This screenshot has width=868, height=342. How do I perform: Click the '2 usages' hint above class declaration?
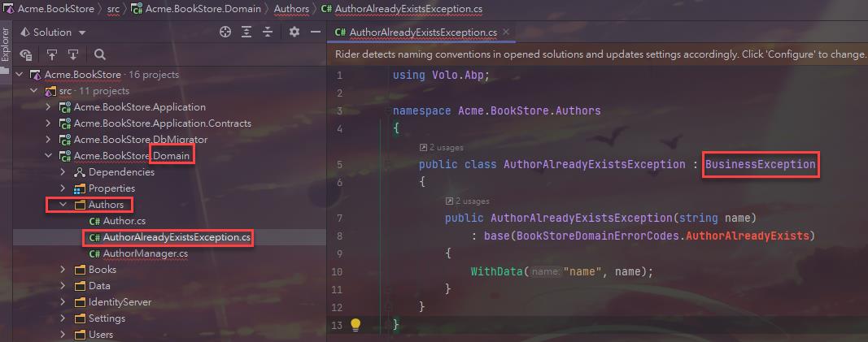[x=443, y=148]
